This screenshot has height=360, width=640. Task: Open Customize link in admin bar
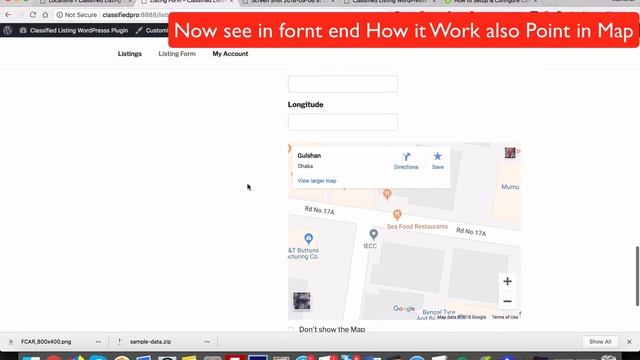point(152,31)
